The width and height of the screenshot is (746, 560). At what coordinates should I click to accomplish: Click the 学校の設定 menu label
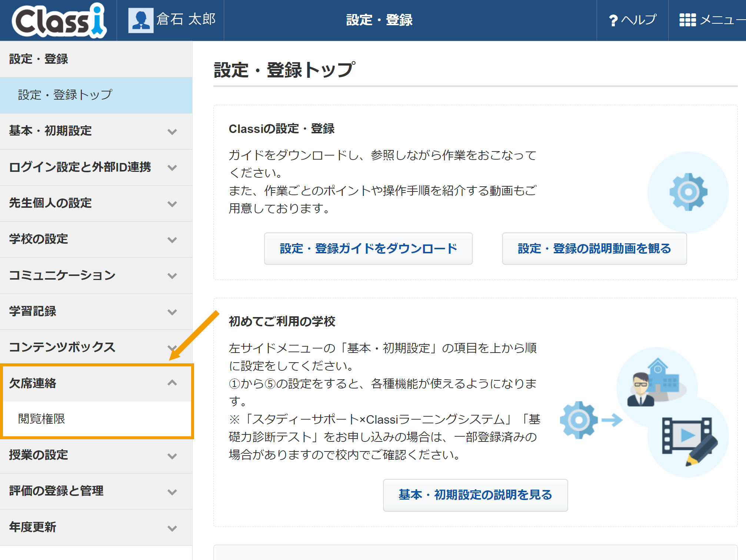point(39,239)
